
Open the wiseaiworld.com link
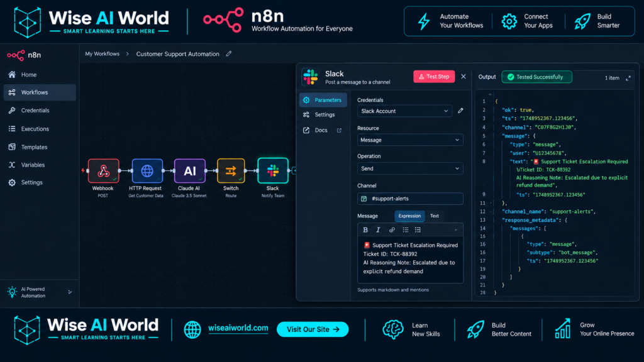coord(238,328)
